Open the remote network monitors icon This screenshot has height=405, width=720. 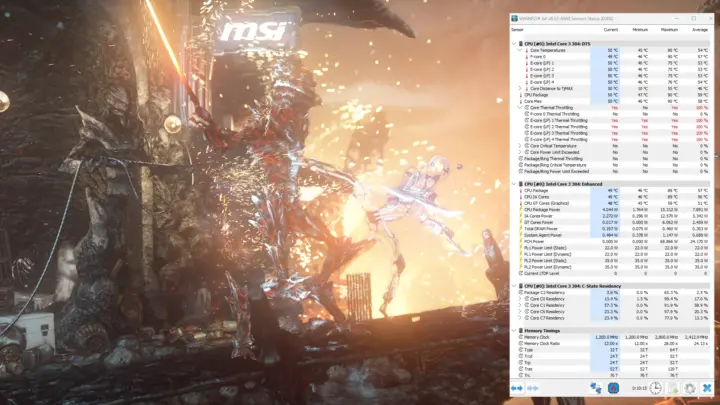coord(596,388)
